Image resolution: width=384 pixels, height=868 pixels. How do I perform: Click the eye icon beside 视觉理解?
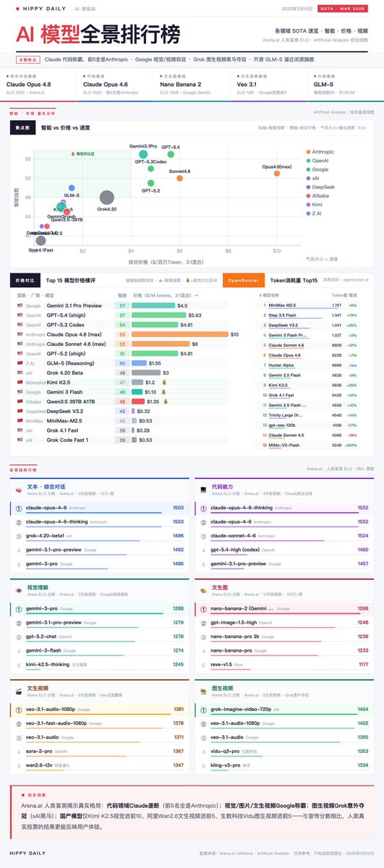[x=20, y=590]
